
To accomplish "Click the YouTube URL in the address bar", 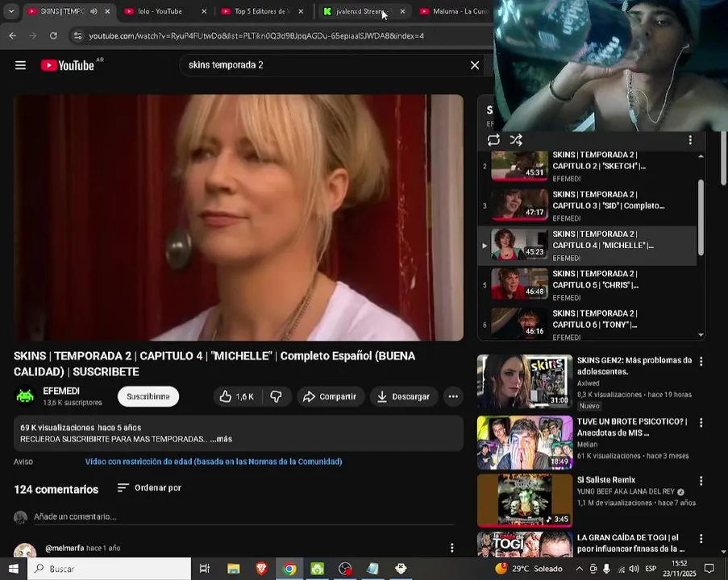I will [x=256, y=35].
